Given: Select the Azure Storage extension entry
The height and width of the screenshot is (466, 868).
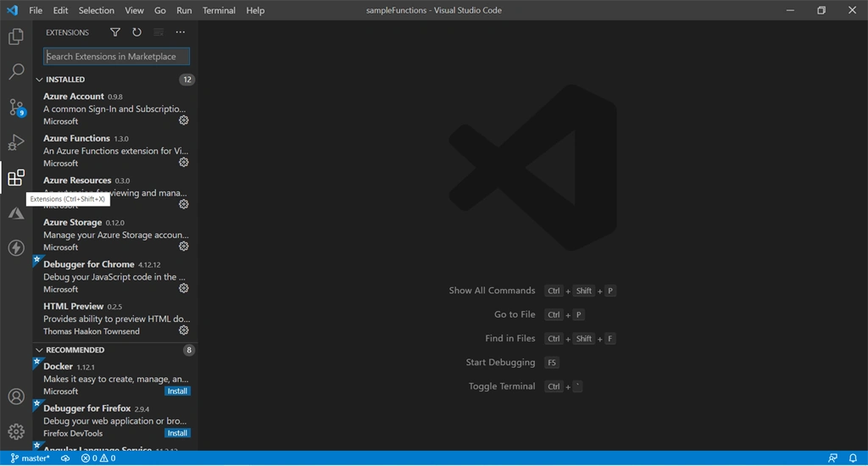Looking at the screenshot, I should point(115,235).
